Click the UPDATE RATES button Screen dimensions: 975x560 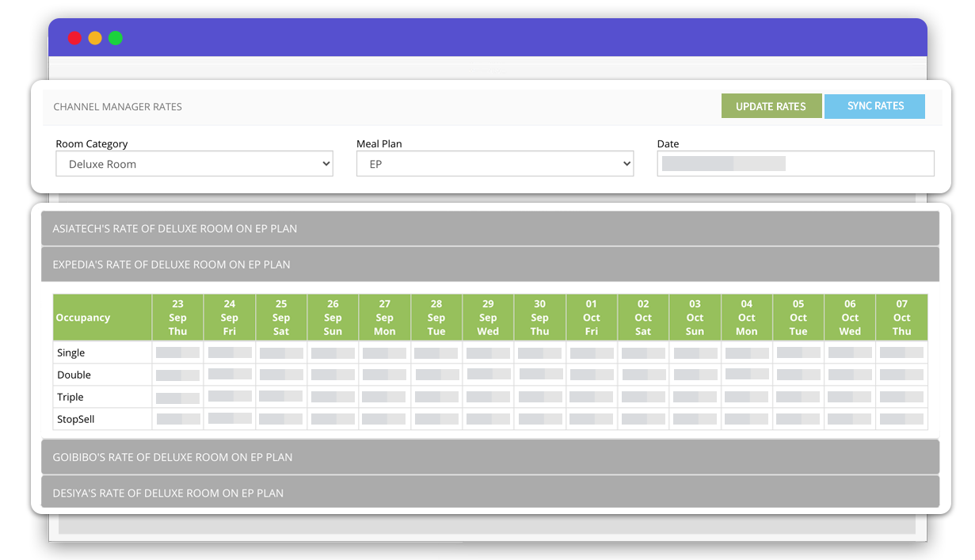pyautogui.click(x=771, y=106)
